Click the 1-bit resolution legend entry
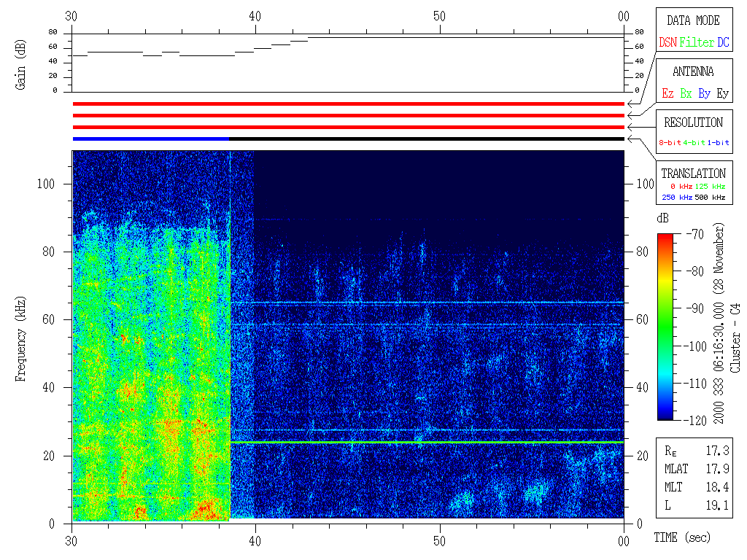Image resolution: width=747 pixels, height=560 pixels. pos(719,143)
